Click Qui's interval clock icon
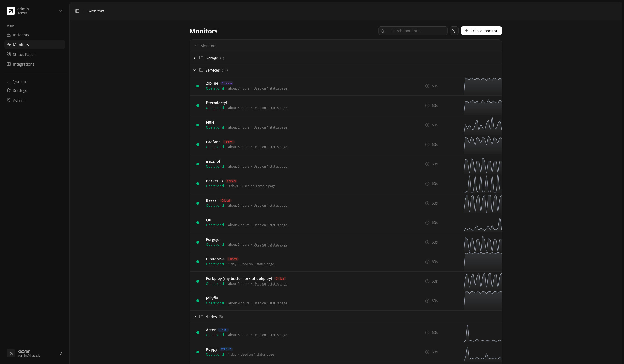Screen dimensions: 624x364 pyautogui.click(x=427, y=223)
